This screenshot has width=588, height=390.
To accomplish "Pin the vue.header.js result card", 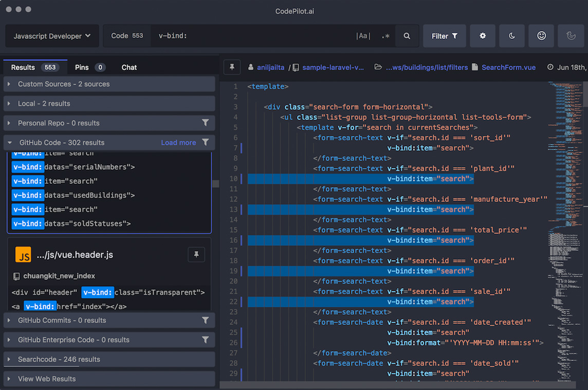I will 196,255.
